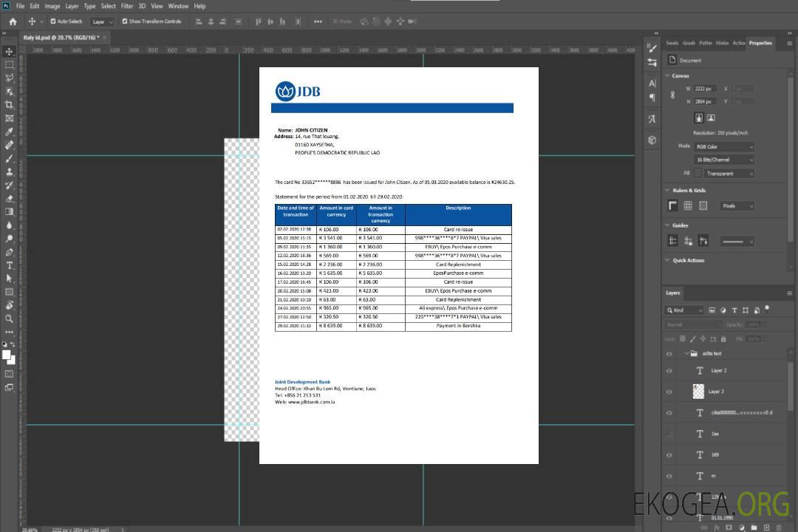Collapse the Canvas section

(x=667, y=75)
